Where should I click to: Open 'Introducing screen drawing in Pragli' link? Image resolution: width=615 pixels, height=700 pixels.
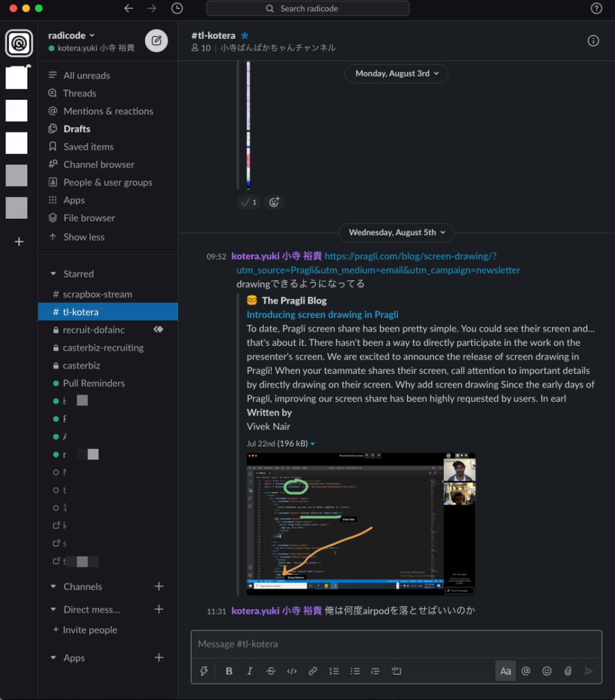[322, 314]
